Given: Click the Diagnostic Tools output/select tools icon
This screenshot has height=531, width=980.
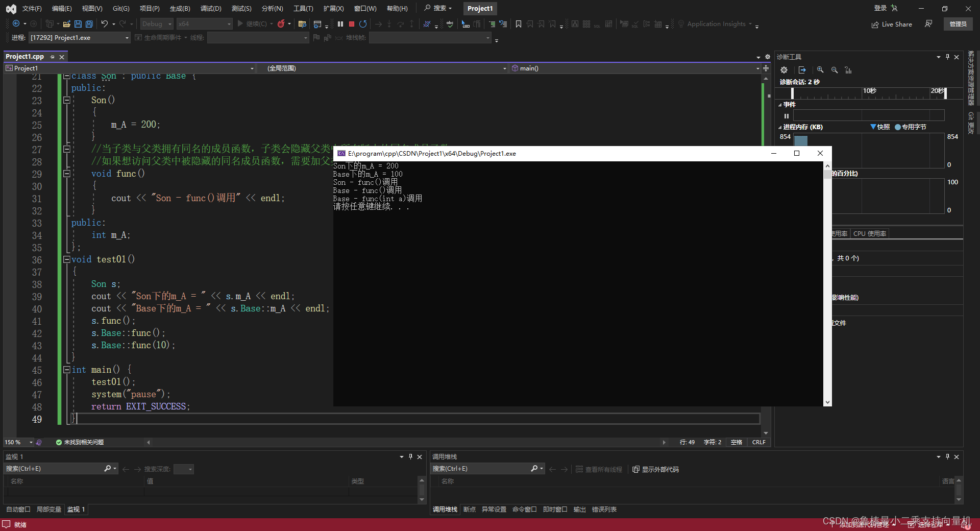Looking at the screenshot, I should tap(802, 70).
